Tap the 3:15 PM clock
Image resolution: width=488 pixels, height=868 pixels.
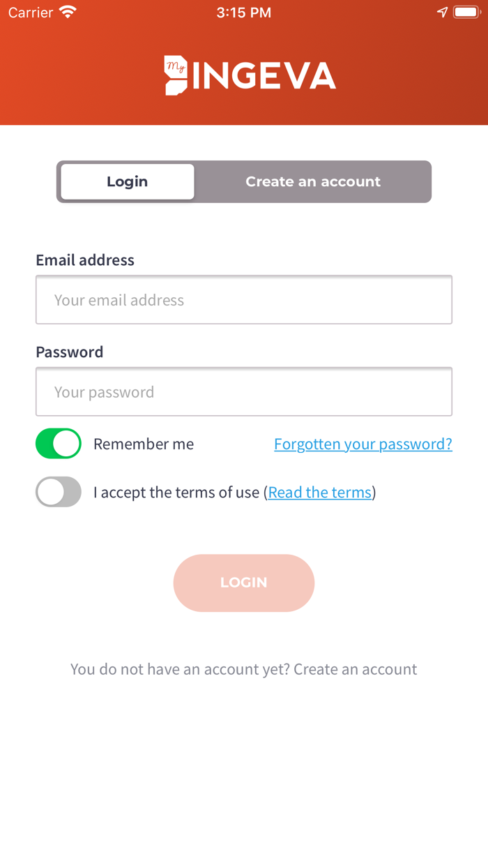(x=244, y=13)
